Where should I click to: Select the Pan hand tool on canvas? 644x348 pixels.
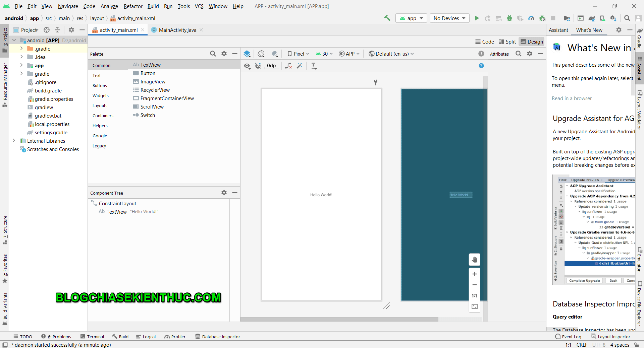[x=475, y=260]
